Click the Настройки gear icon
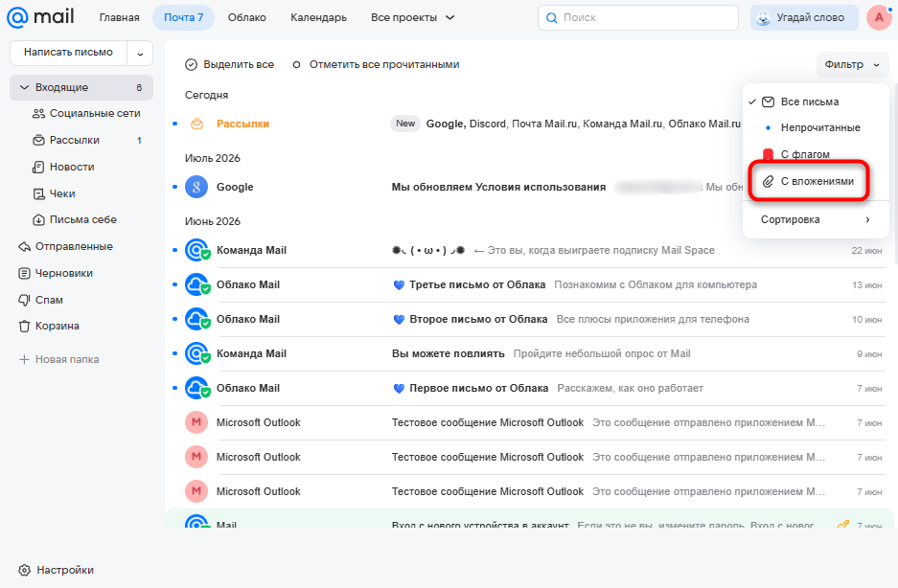The width and height of the screenshot is (898, 588). [24, 570]
